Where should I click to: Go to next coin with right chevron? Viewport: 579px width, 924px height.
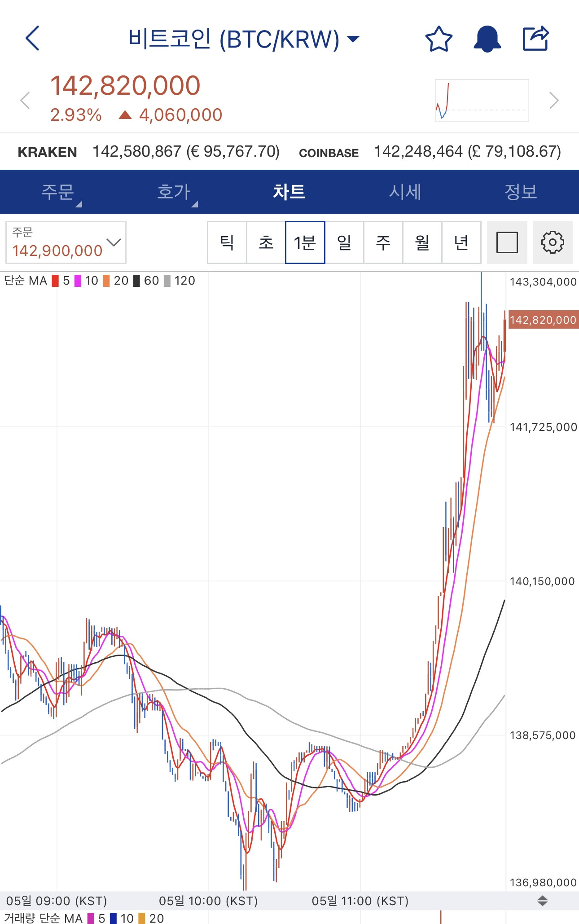pos(554,100)
